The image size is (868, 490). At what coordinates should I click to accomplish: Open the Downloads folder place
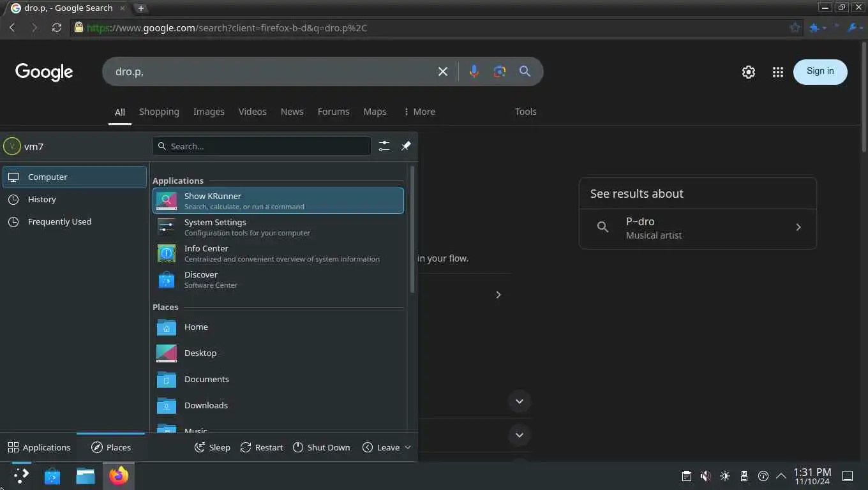pyautogui.click(x=278, y=405)
